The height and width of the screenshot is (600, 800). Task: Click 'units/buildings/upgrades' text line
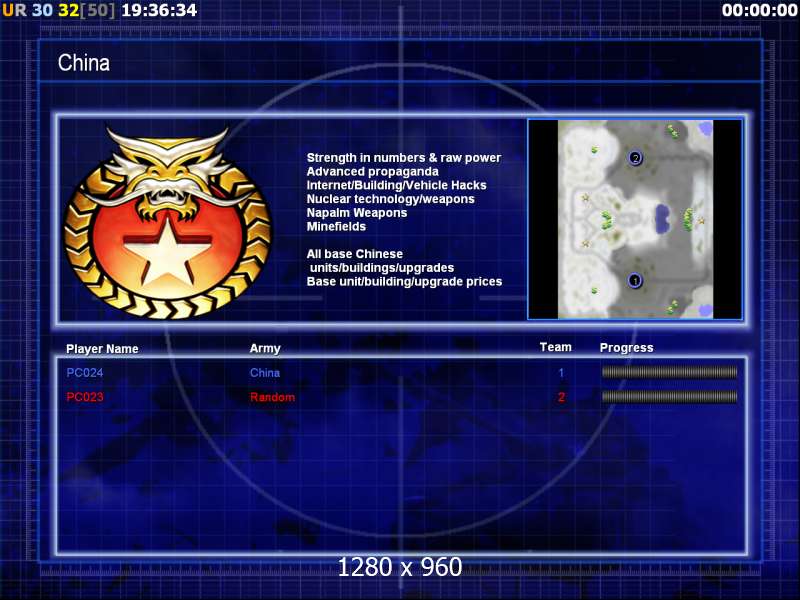click(x=382, y=268)
